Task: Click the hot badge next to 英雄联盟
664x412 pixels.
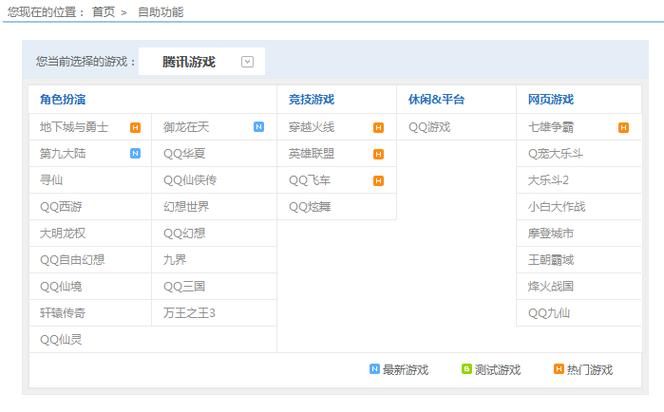Action: (379, 154)
